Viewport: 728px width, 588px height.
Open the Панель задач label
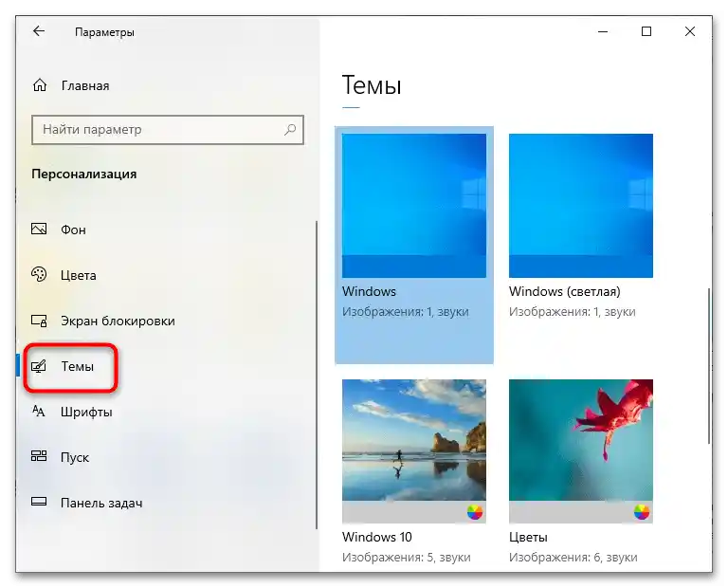(101, 503)
